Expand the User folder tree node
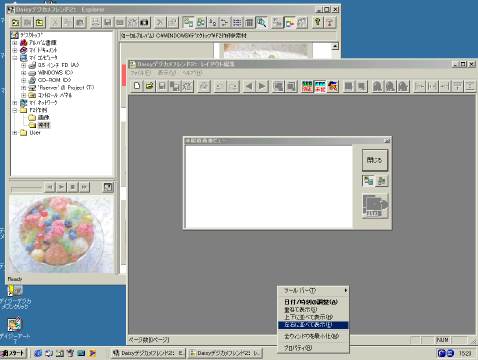 (x=15, y=133)
